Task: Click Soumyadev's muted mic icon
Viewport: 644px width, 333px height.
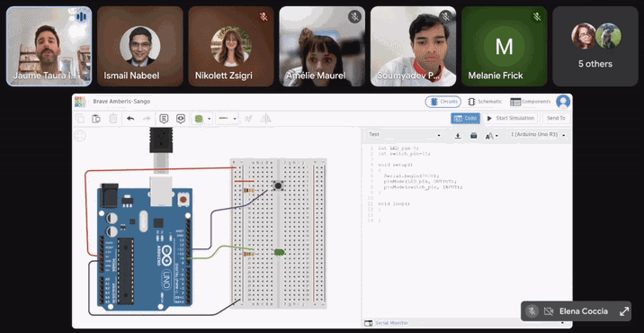Action: [445, 17]
